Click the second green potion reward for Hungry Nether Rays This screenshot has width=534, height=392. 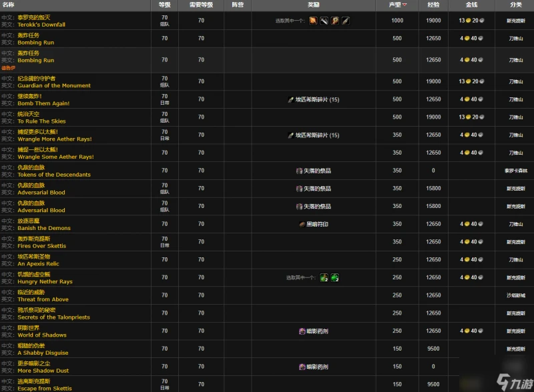point(334,277)
